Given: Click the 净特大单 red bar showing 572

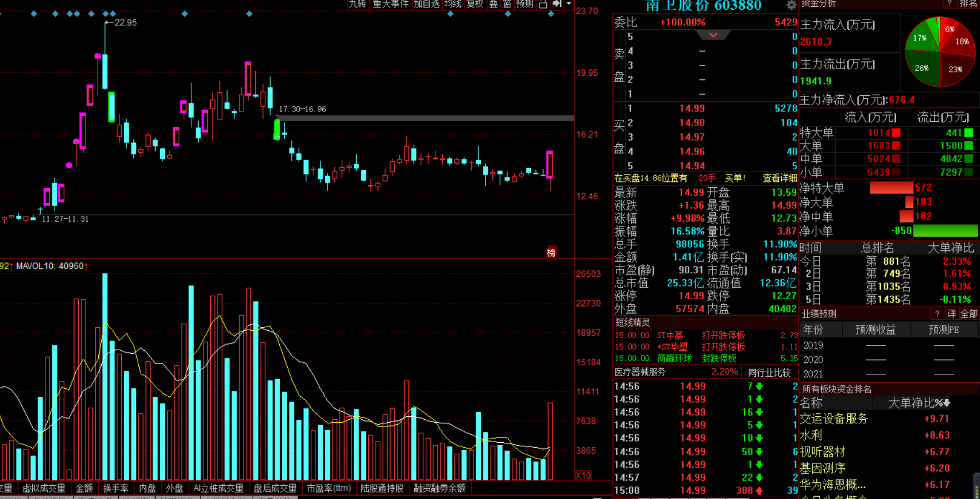Looking at the screenshot, I should point(892,188).
